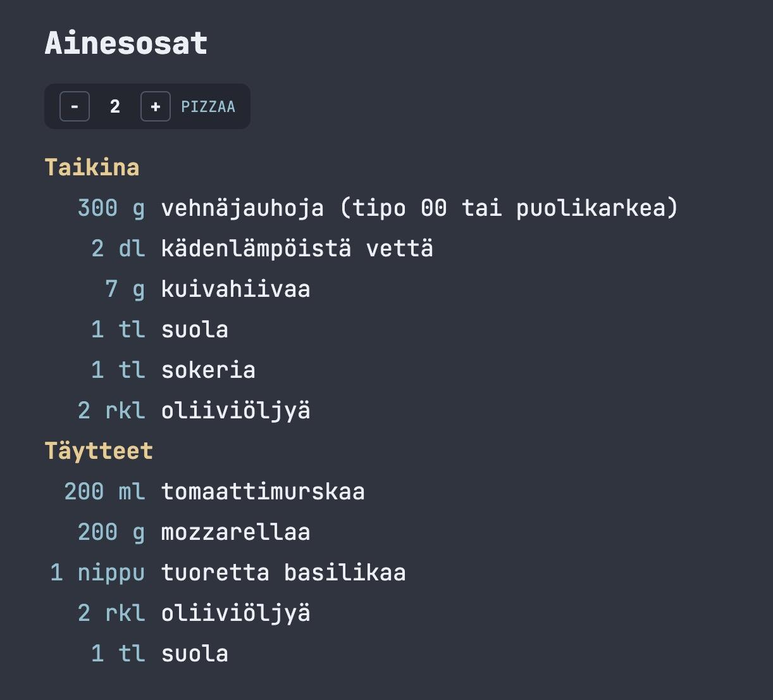
Task: Decrease pizza count with minus button
Action: (75, 106)
